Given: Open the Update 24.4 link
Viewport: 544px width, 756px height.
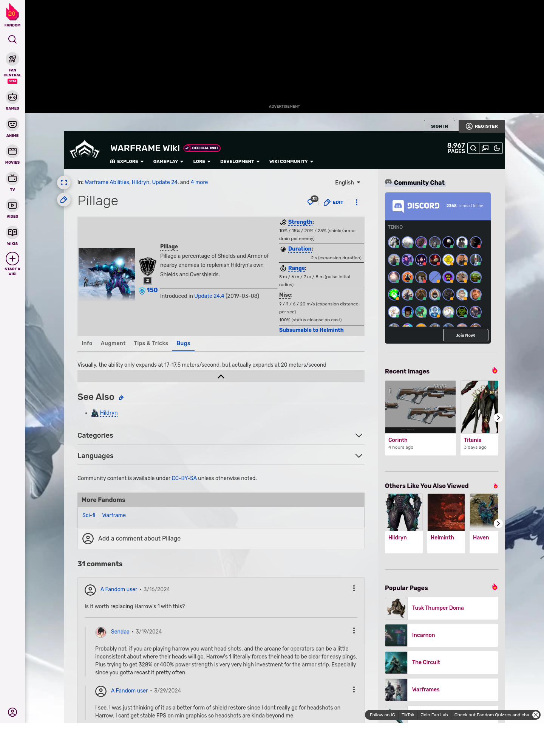Looking at the screenshot, I should pos(209,296).
